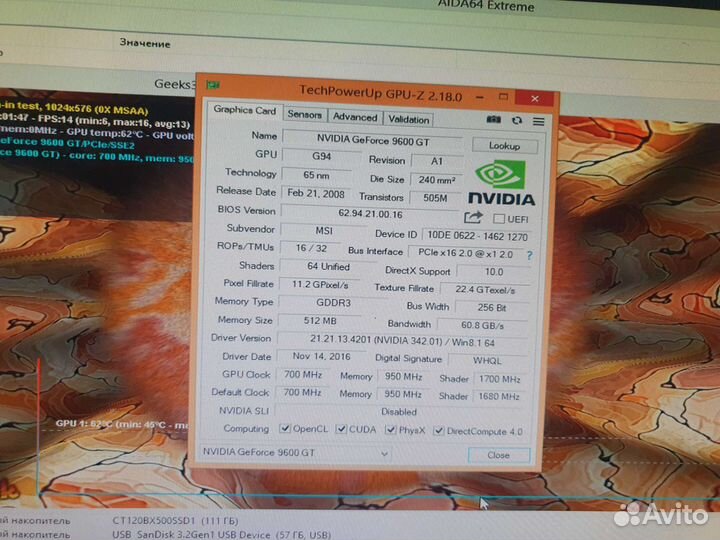Close GPU-Z with the red X
This screenshot has width=720, height=540.
pyautogui.click(x=534, y=98)
